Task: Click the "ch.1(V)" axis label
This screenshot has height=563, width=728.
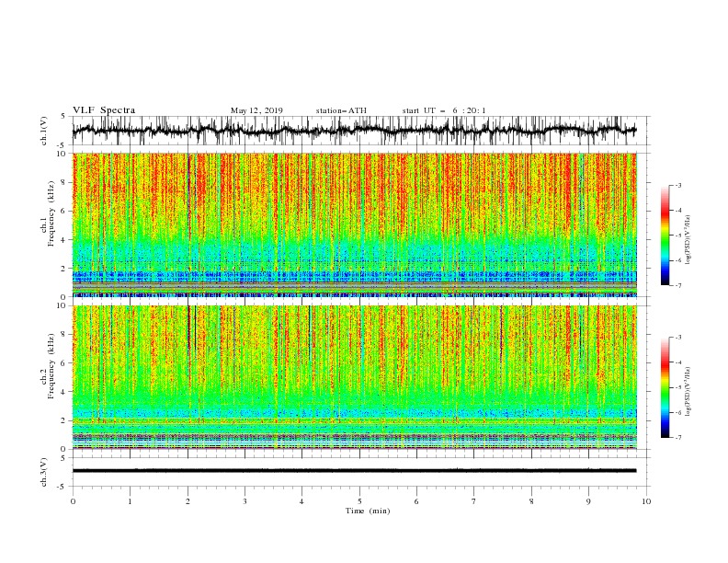Action: [44, 131]
